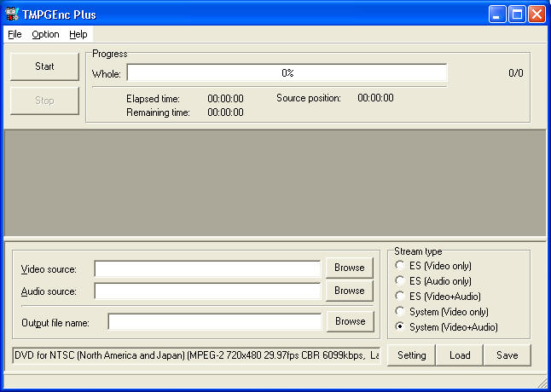Click the 0/0 frame counter
The height and width of the screenshot is (392, 551).
[x=516, y=73]
